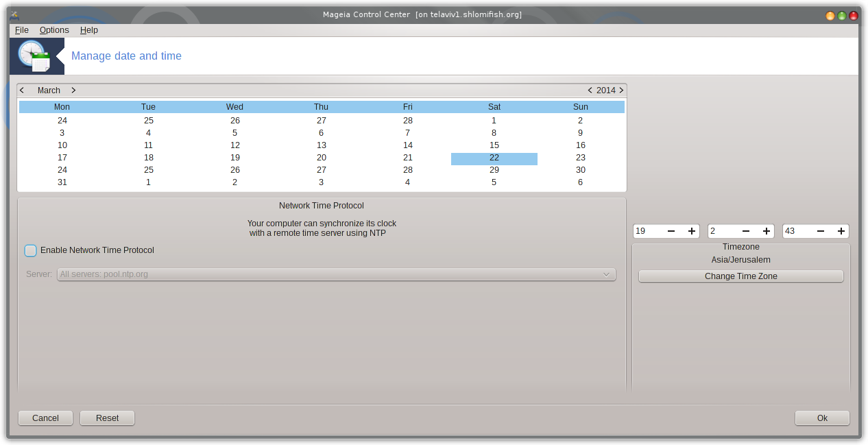
Task: Focus the hours input field
Action: tap(648, 231)
